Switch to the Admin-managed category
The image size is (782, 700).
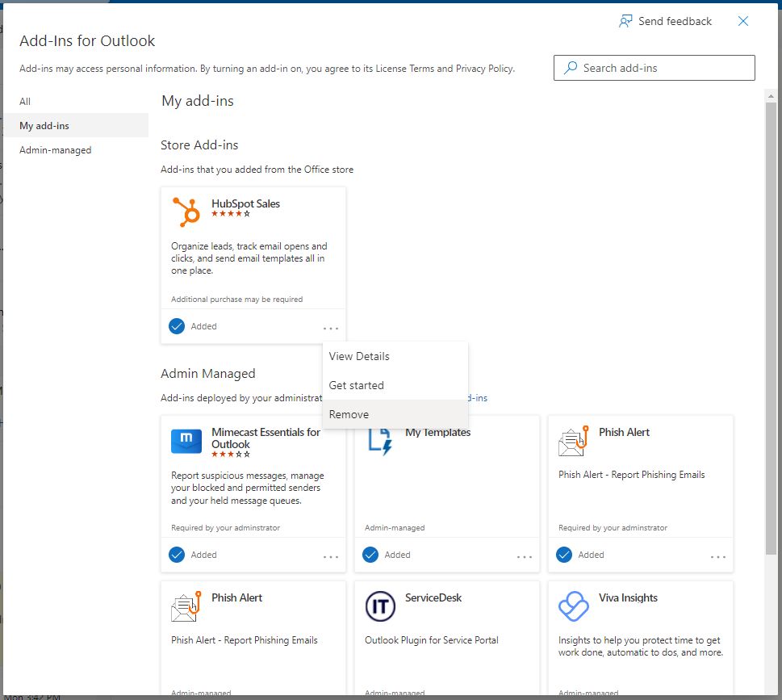55,150
